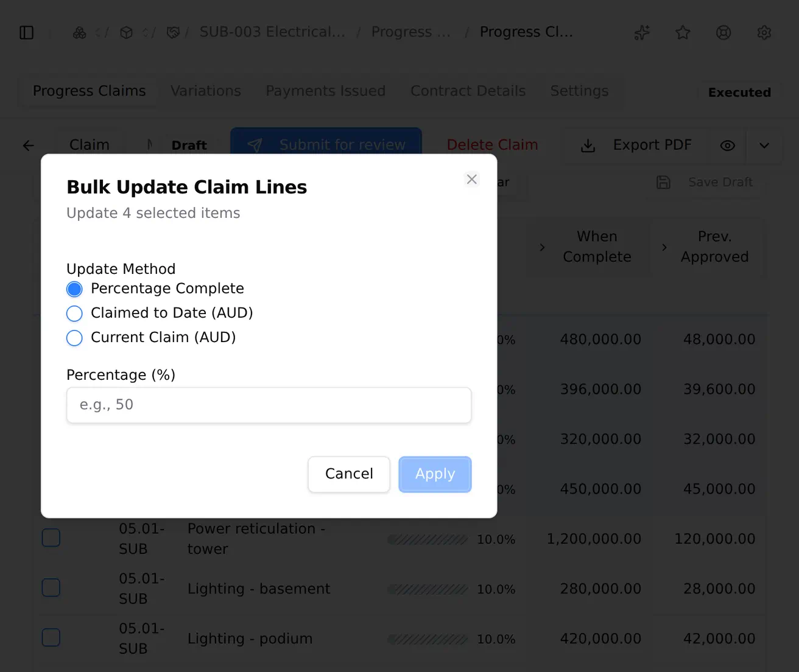Open the Contract Details tab
Image resolution: width=799 pixels, height=672 pixels.
[x=468, y=91]
